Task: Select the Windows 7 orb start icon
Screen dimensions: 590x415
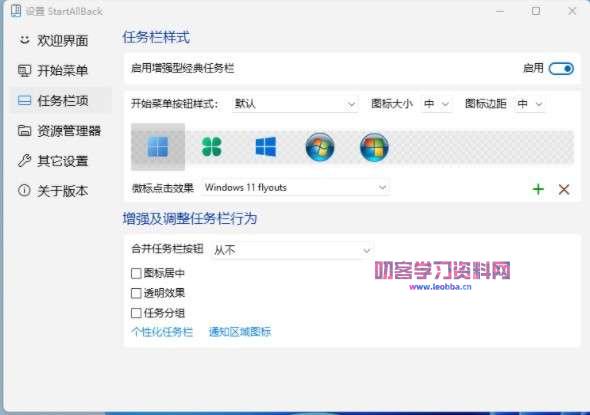Action: pos(320,147)
